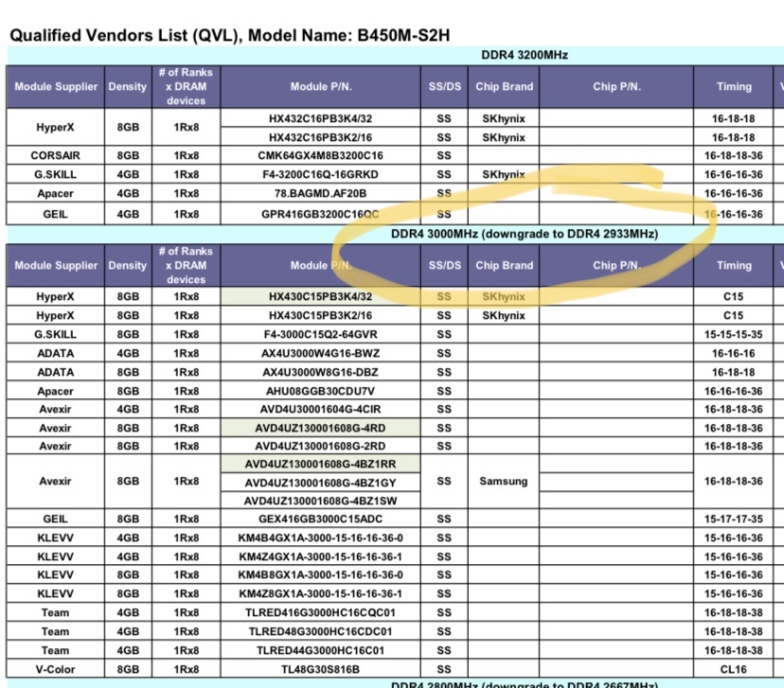Screen dimensions: 784x688
Task: Select part number HX430C15PB3K2/16
Action: coord(320,315)
